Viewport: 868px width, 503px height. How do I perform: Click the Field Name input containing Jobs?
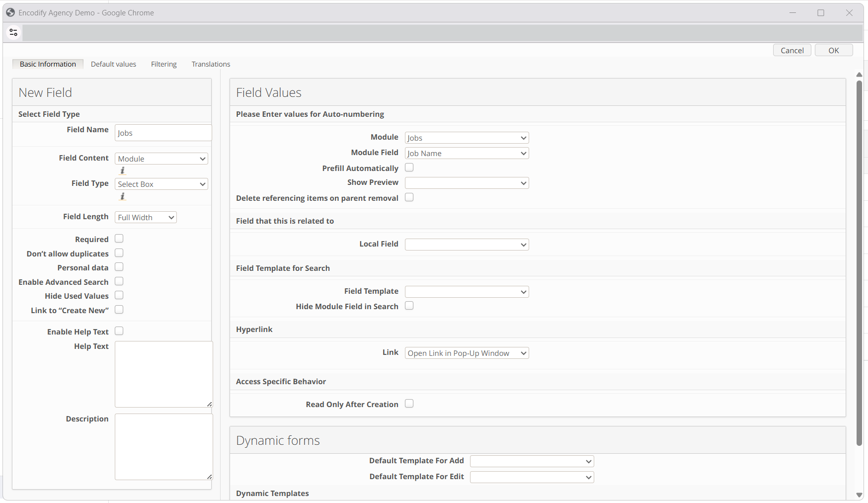163,133
